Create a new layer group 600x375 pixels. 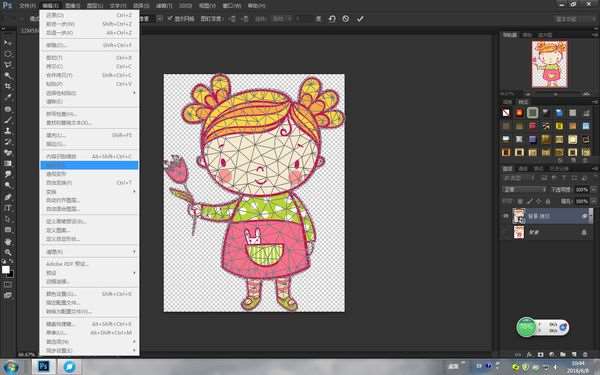pyautogui.click(x=562, y=355)
